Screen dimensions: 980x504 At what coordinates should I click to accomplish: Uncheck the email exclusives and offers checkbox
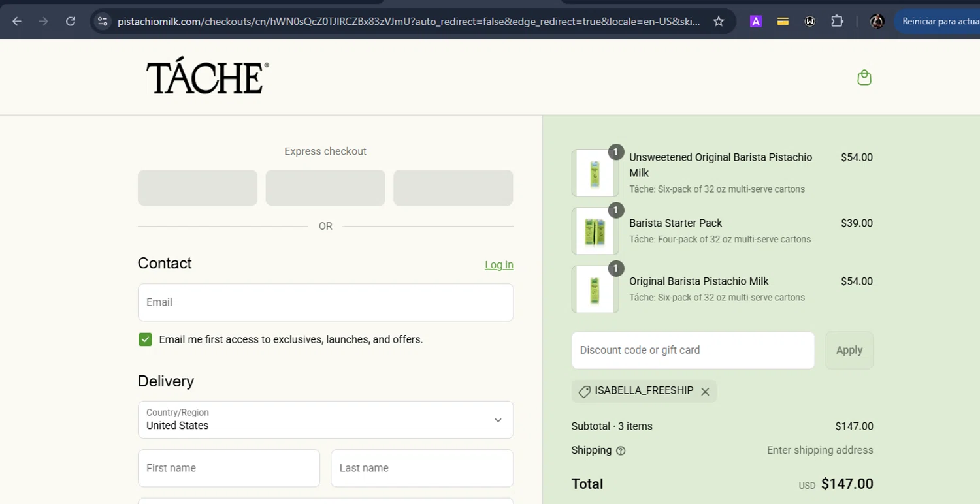(x=145, y=339)
